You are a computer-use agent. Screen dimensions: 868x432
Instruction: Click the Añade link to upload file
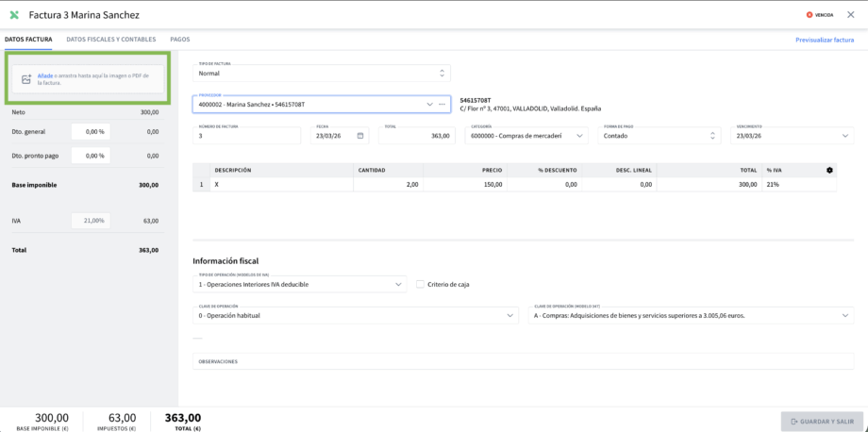(44, 75)
